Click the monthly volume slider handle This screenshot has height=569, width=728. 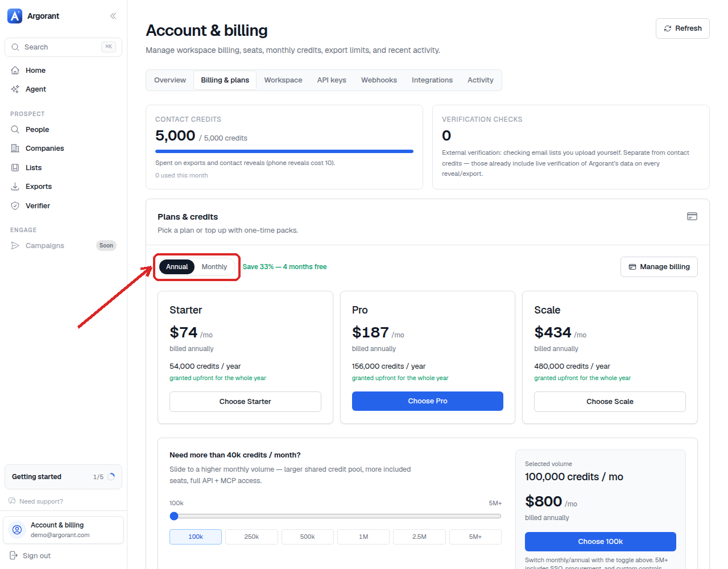(174, 516)
